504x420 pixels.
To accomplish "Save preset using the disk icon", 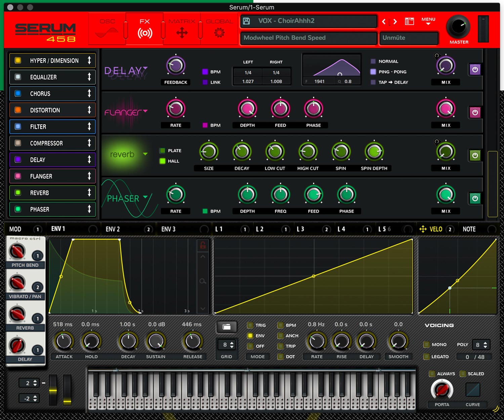I will 247,20.
